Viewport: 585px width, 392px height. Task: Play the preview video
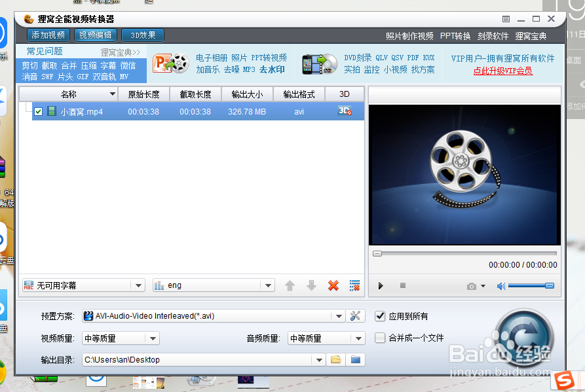381,286
